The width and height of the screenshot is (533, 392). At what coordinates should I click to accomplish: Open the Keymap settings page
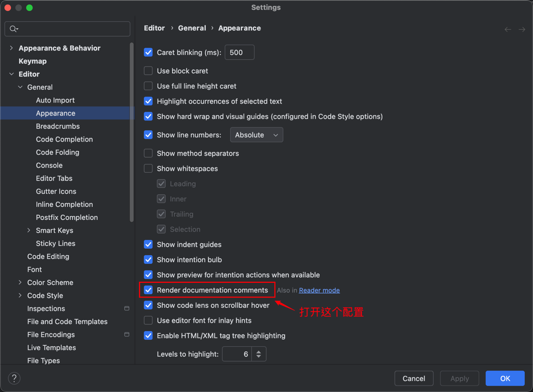33,61
